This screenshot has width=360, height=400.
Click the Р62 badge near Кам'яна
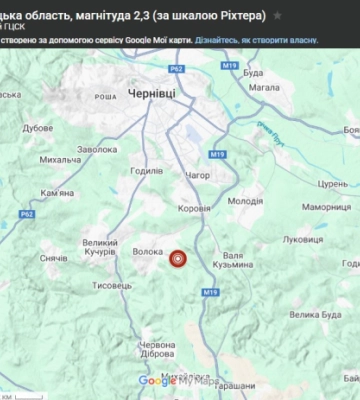pyautogui.click(x=27, y=214)
